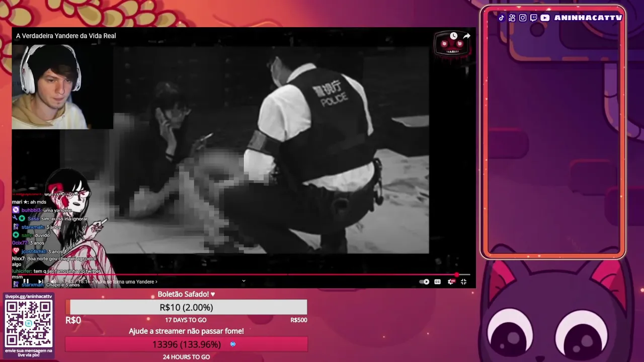
Task: Mute the video with the speaker icon
Action: [53, 282]
